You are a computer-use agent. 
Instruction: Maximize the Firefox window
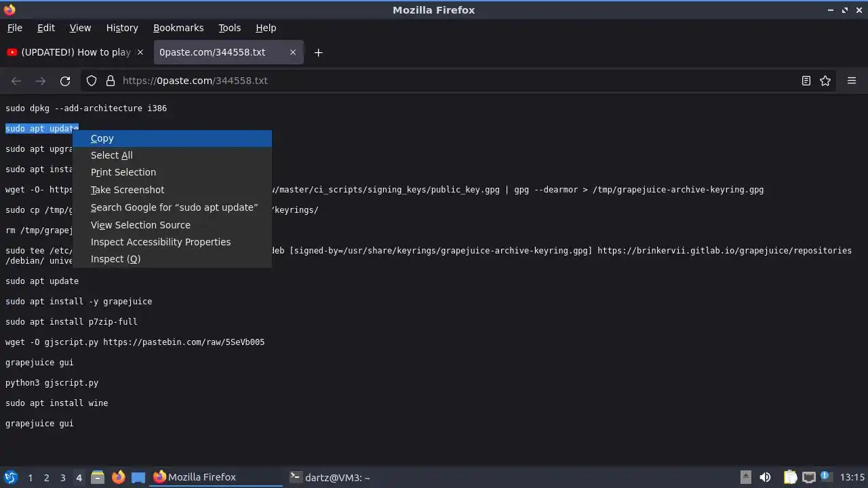pos(845,10)
